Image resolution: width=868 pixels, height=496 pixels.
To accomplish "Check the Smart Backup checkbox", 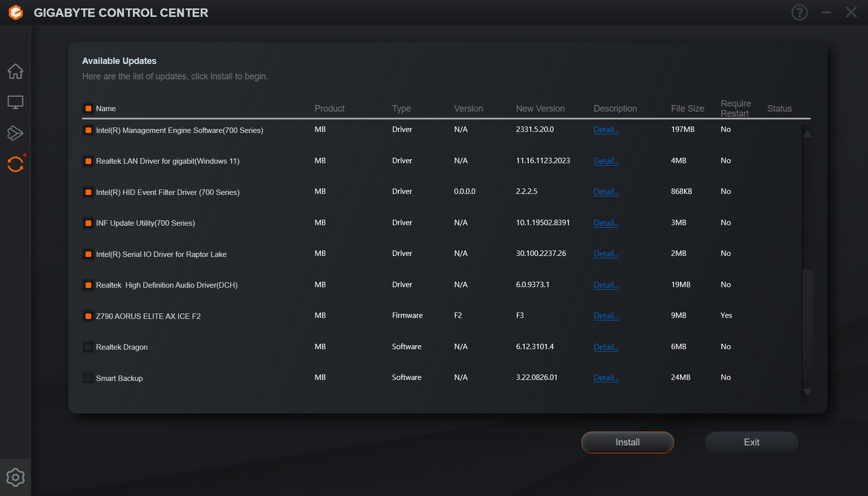I will coord(88,378).
